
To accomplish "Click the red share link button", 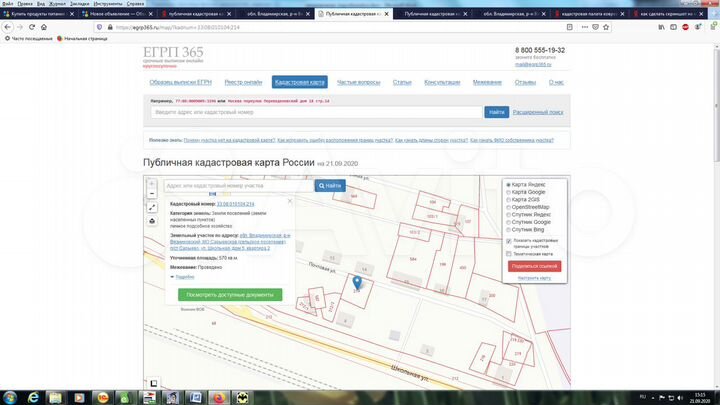I will point(534,266).
